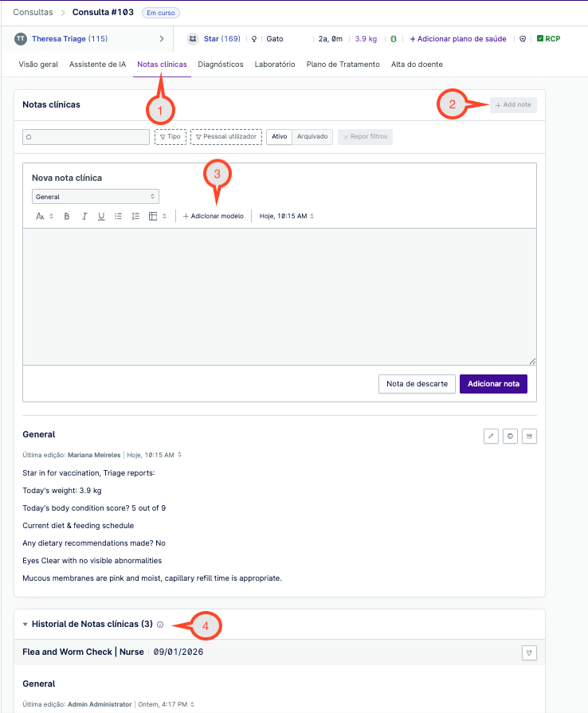The image size is (588, 713).
Task: Insert a numbered list in the note
Action: (135, 217)
